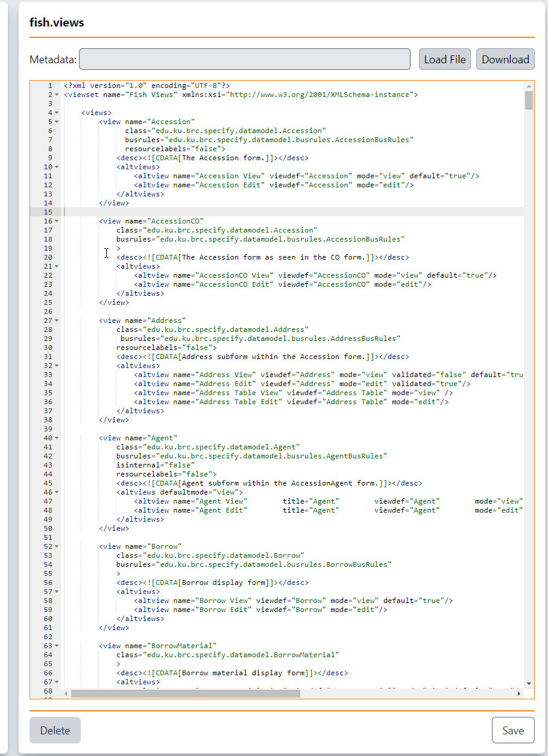Click the Load File button
Screen dimensions: 548x756
pyautogui.click(x=445, y=59)
